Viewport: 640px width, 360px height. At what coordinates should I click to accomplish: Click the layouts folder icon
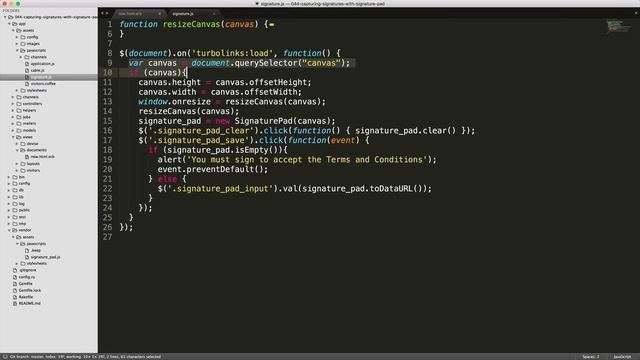[x=23, y=164]
